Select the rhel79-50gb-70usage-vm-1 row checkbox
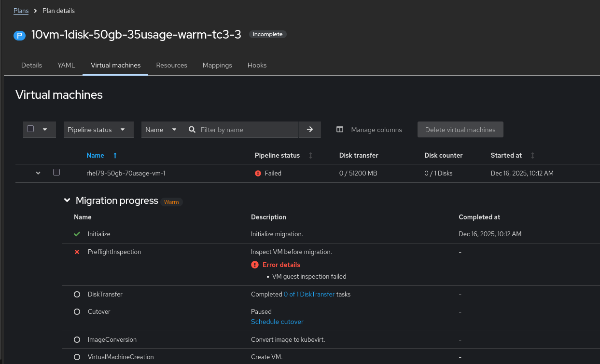 click(56, 172)
